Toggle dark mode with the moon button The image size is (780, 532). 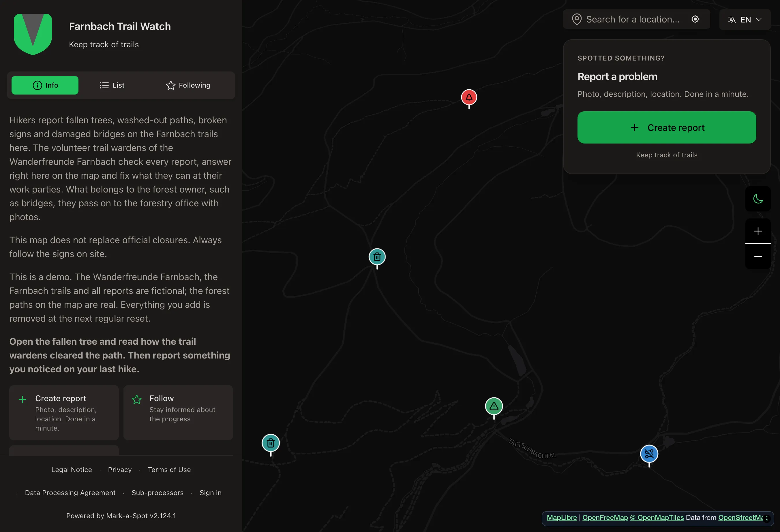tap(757, 199)
